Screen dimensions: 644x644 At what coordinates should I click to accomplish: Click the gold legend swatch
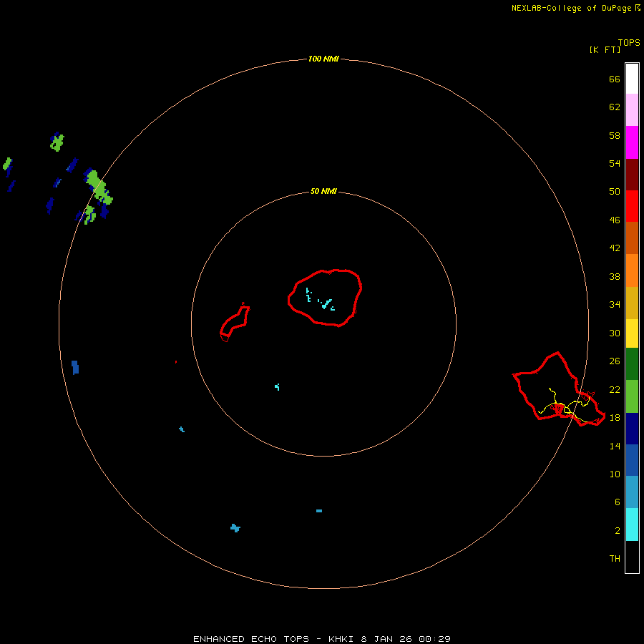[x=632, y=303]
